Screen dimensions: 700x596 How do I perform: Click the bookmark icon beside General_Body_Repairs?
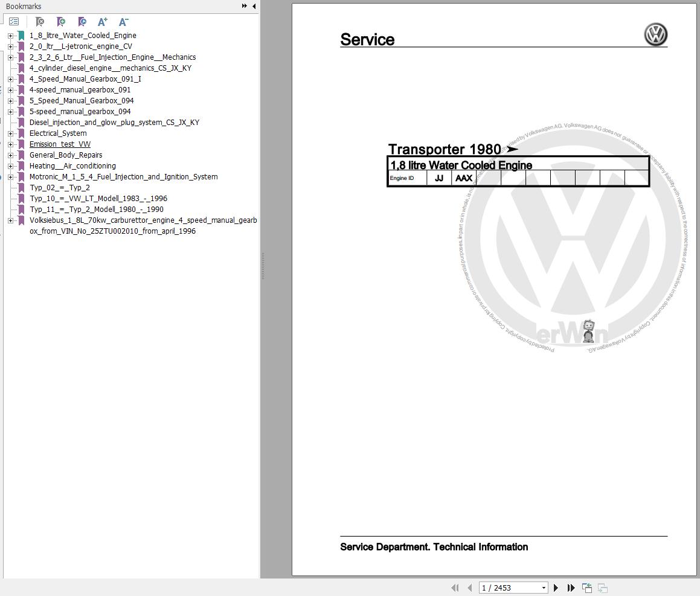[21, 155]
